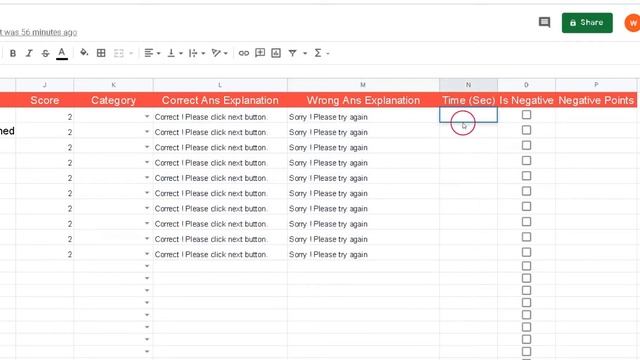This screenshot has height=360, width=640.
Task: Select column L header
Action: [220, 85]
